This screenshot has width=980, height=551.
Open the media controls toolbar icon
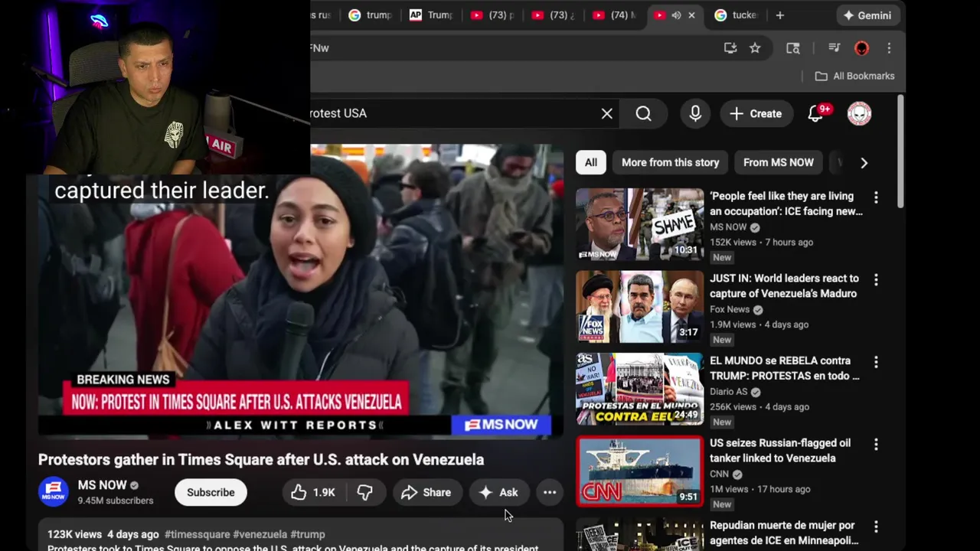835,48
